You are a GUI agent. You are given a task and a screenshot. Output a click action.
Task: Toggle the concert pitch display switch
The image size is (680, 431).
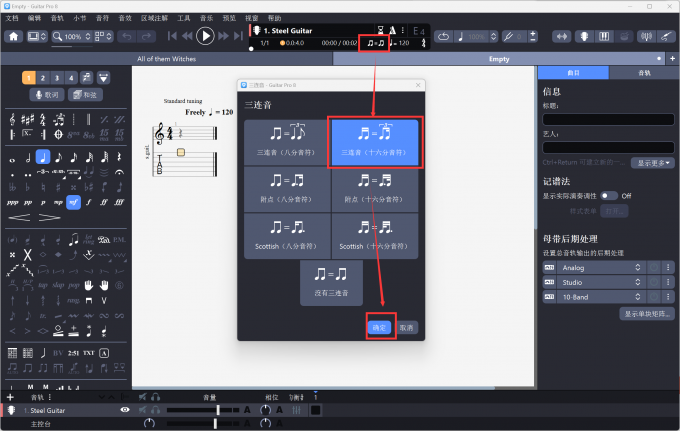click(x=608, y=196)
